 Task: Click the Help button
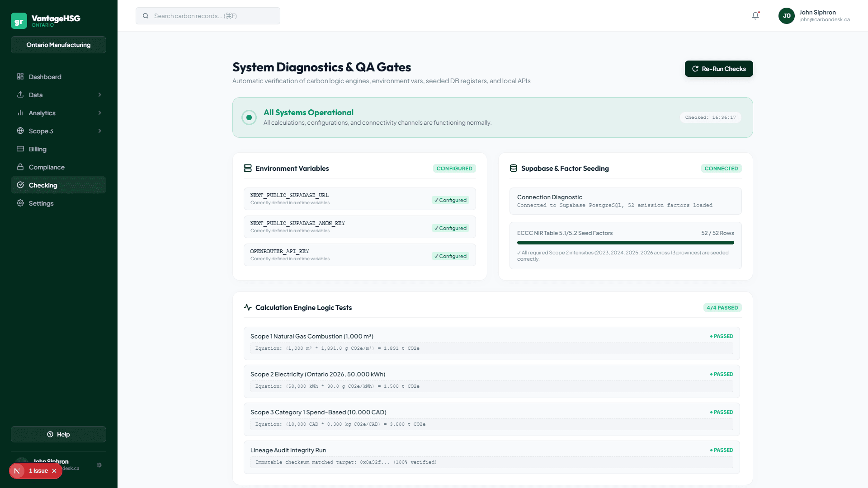pos(58,434)
